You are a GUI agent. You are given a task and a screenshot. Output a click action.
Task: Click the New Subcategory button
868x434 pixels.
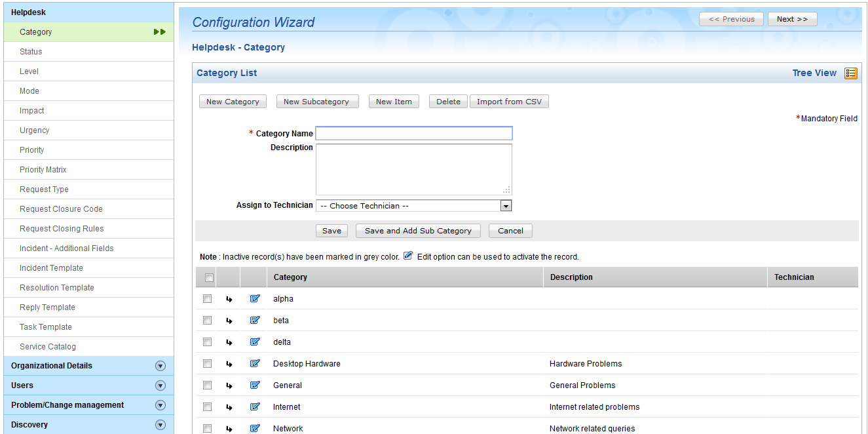click(316, 102)
